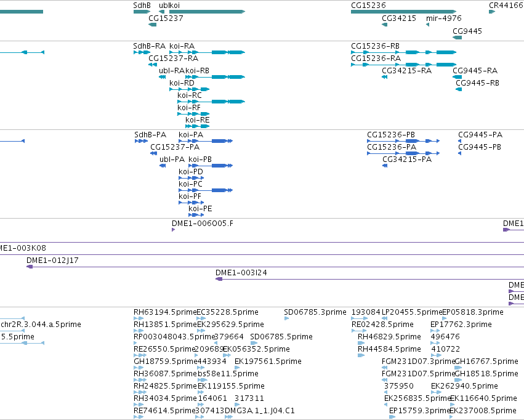
Task: Select the koi-RE transcript label
Action: click(198, 120)
